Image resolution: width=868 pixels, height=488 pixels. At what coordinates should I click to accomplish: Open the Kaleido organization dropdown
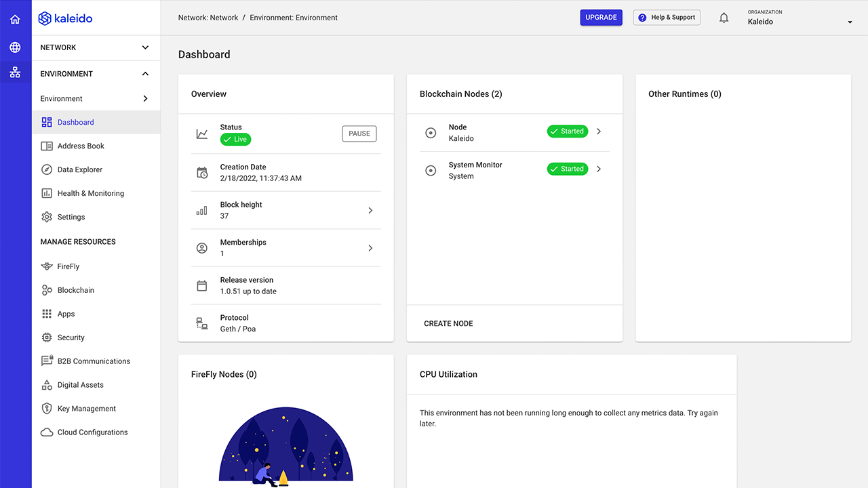coord(848,21)
